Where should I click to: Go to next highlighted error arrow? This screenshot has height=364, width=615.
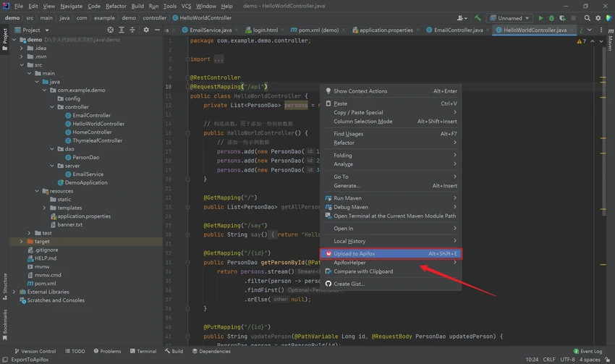pos(601,41)
